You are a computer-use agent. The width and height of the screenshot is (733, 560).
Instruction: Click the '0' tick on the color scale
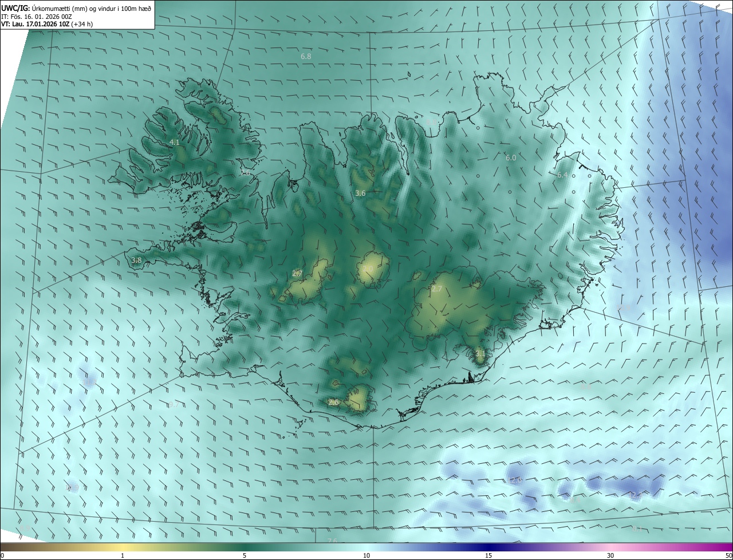tap(2, 556)
